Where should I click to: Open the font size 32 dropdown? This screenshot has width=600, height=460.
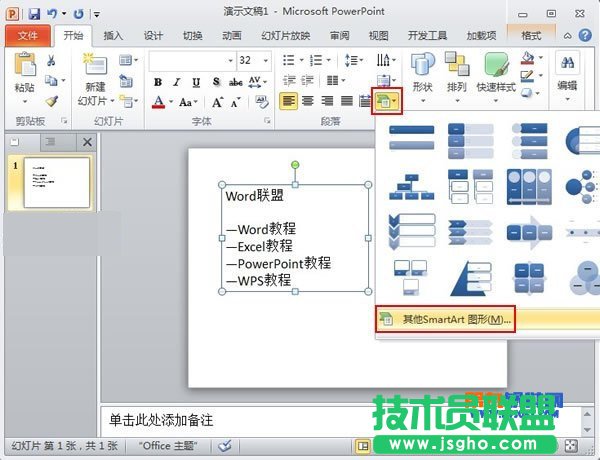266,60
